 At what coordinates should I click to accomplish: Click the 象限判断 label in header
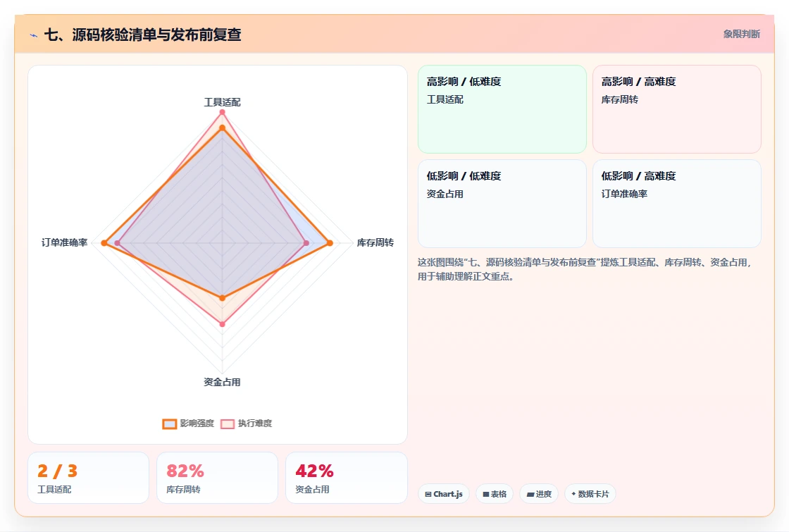tap(741, 35)
